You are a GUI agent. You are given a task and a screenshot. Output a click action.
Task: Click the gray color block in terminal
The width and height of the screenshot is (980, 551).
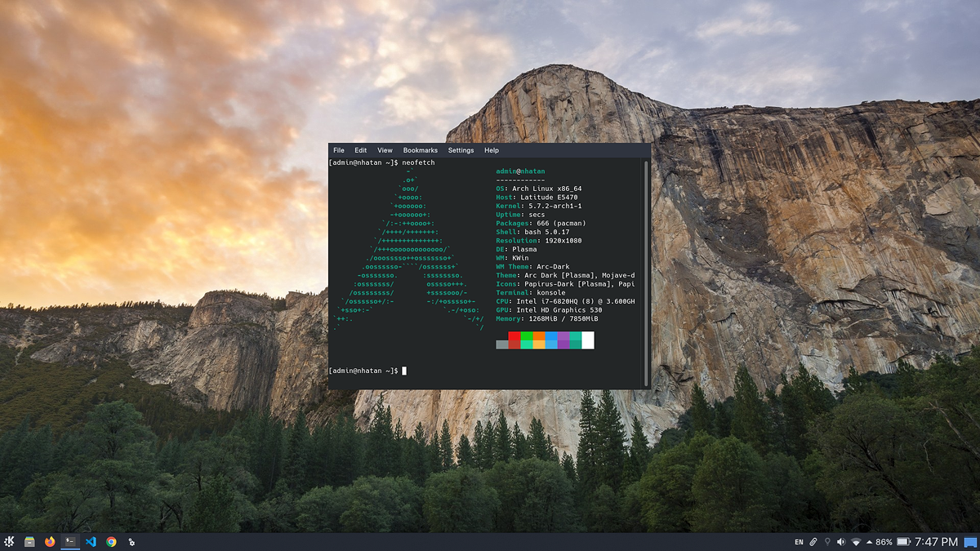pos(502,344)
